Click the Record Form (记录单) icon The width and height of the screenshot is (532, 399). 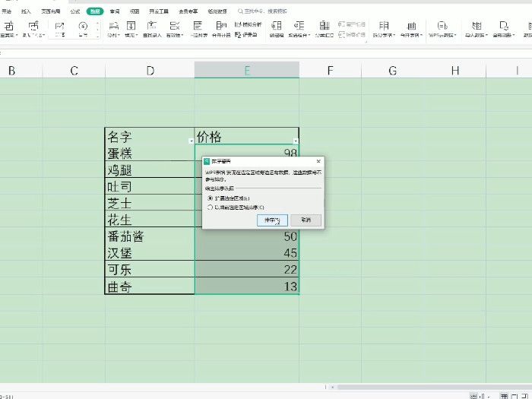click(238, 35)
